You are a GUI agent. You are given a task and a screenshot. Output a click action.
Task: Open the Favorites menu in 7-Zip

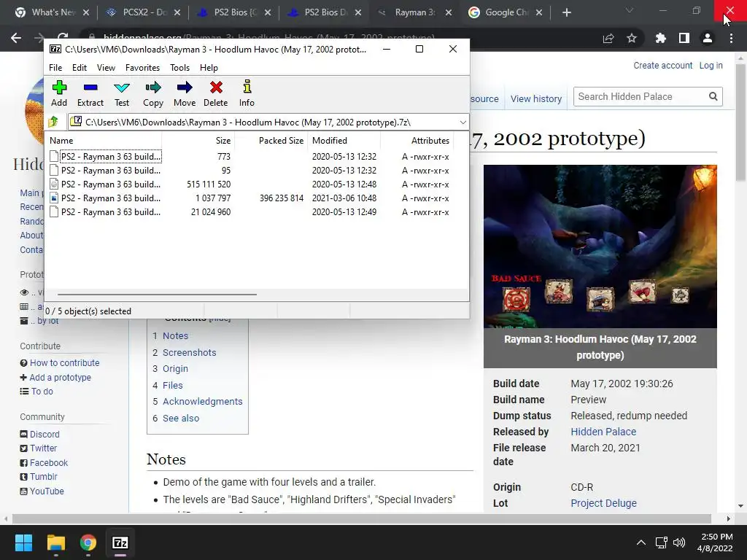pyautogui.click(x=142, y=68)
